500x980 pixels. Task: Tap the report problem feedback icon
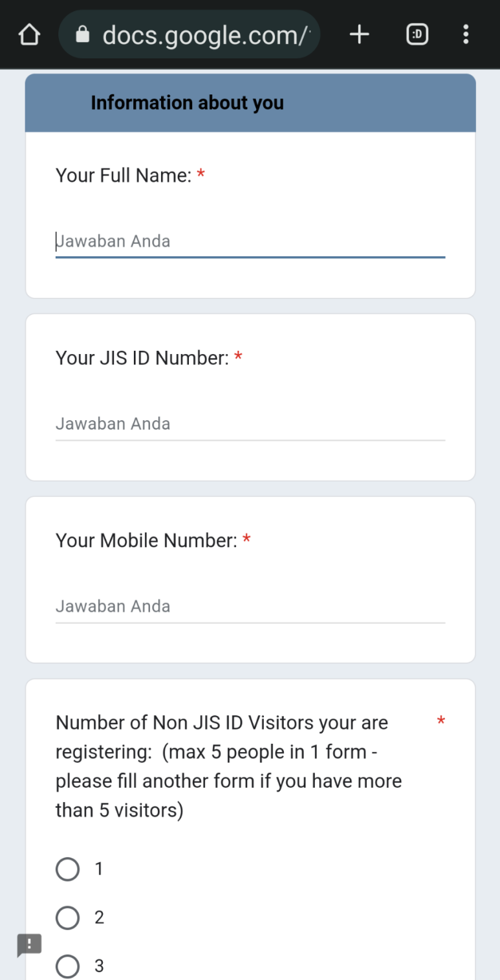tap(29, 945)
